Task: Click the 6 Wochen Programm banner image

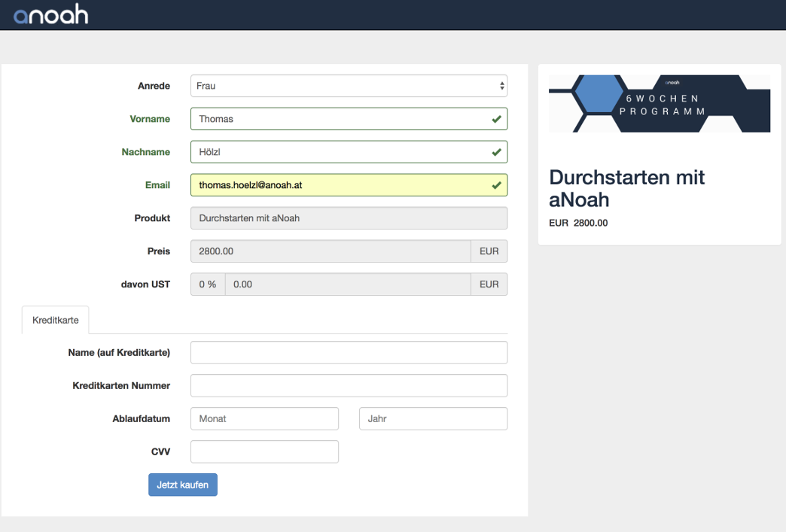Action: [659, 104]
